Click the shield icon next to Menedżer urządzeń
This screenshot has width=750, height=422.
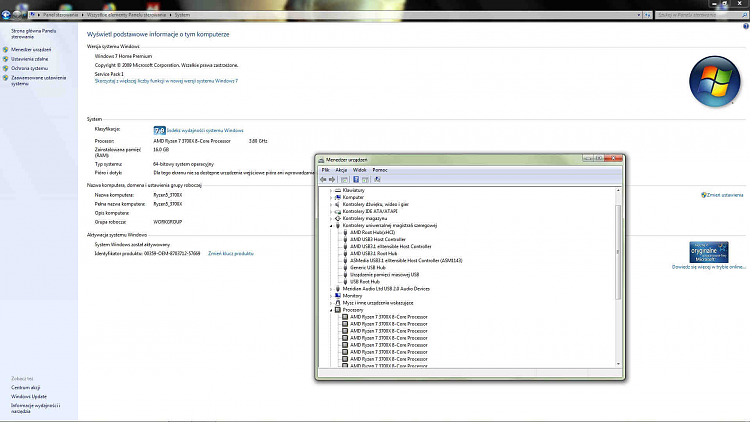(6, 50)
